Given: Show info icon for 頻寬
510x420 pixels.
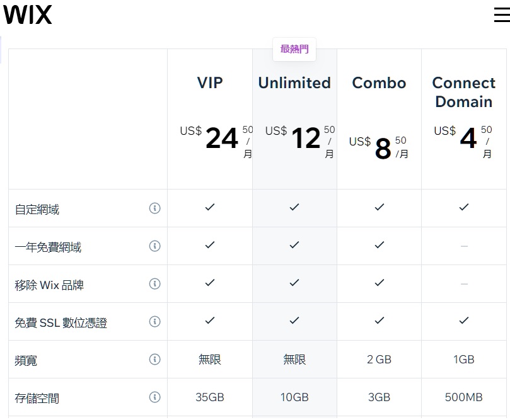Looking at the screenshot, I should click(155, 360).
